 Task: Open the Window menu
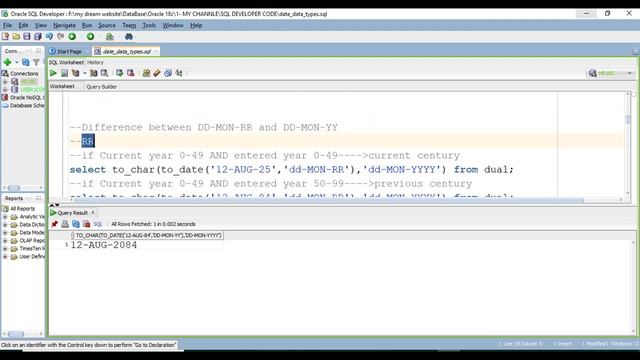pyautogui.click(x=173, y=25)
